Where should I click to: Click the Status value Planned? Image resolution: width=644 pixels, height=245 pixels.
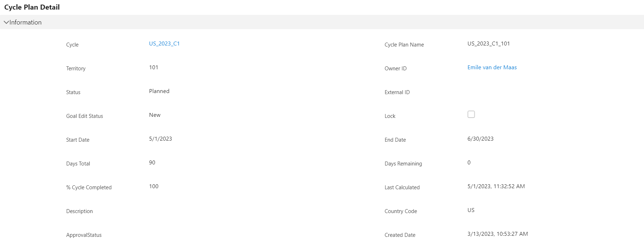[x=159, y=91]
